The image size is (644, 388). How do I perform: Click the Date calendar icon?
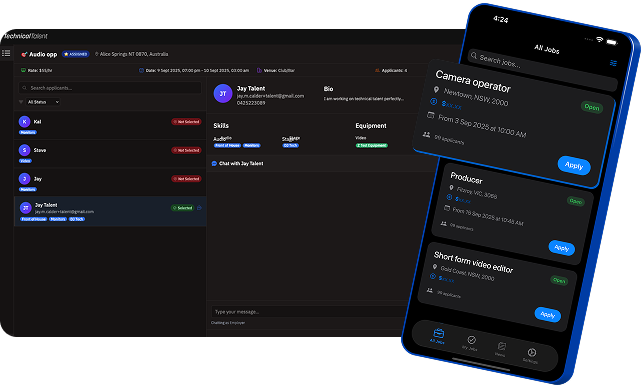(141, 70)
